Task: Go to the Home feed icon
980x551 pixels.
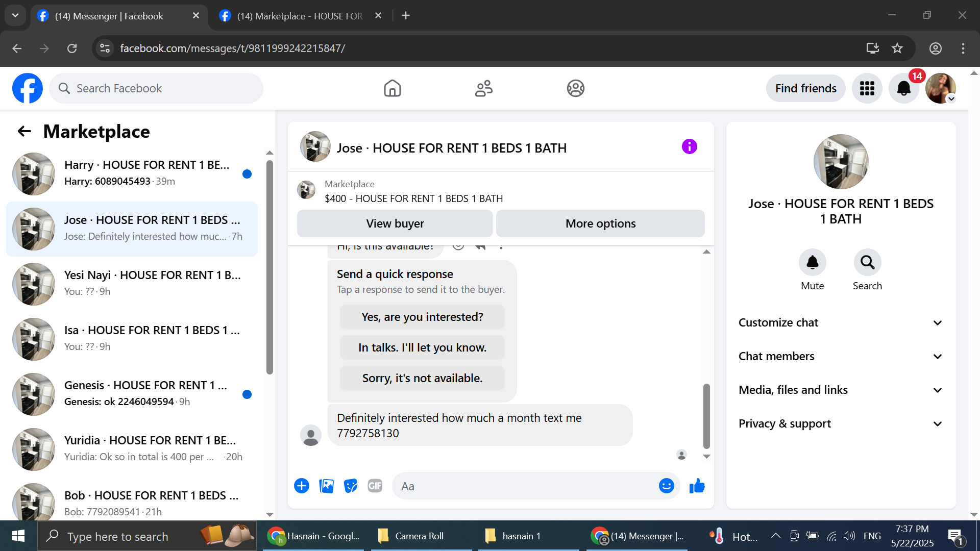Action: point(392,88)
